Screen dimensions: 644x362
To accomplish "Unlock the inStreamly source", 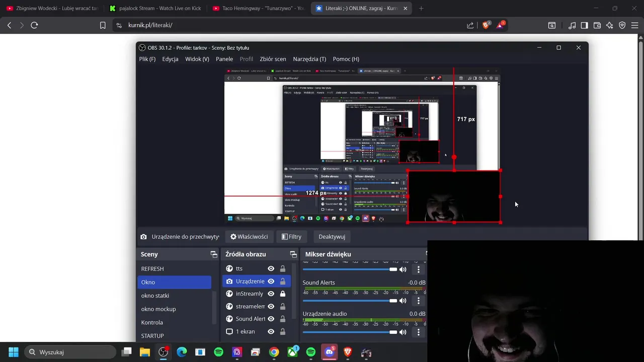I will tap(283, 294).
